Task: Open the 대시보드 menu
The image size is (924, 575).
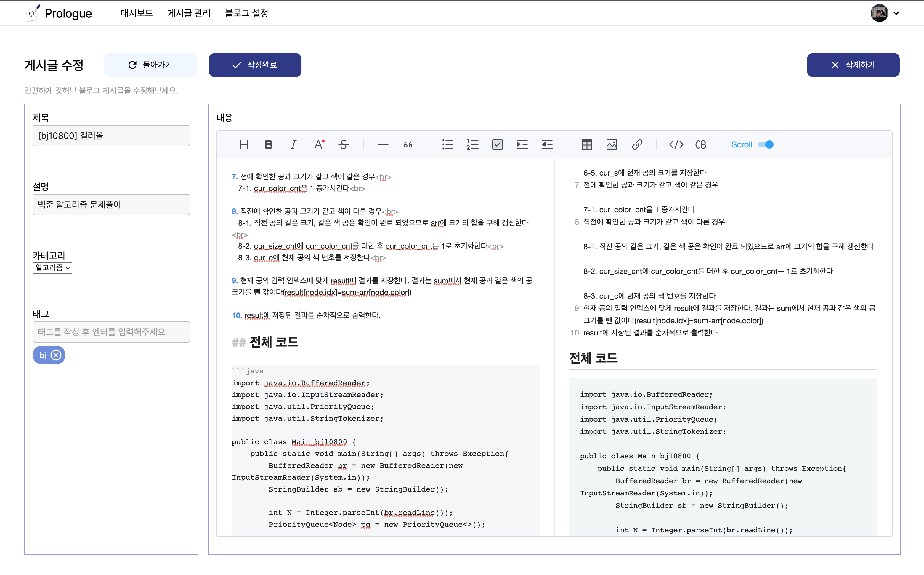Action: [137, 13]
